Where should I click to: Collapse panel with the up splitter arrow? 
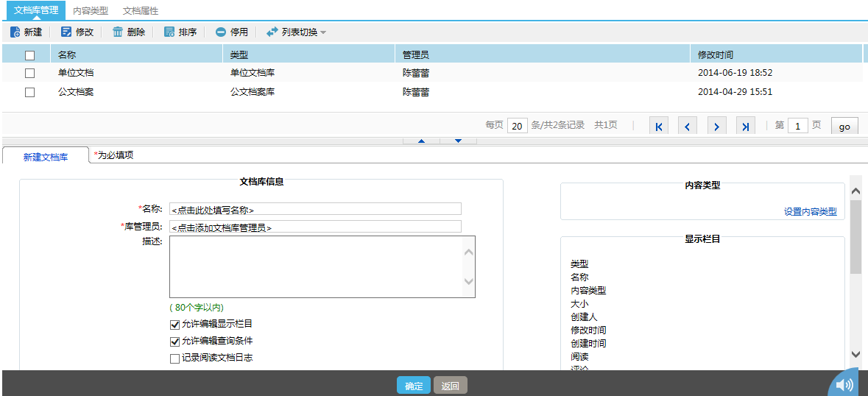[x=421, y=141]
